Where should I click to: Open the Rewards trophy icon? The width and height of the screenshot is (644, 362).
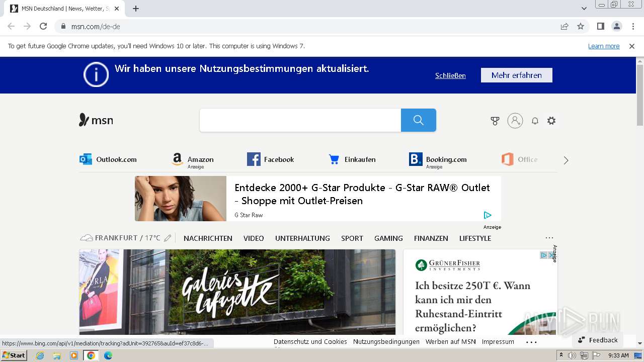[x=495, y=121]
